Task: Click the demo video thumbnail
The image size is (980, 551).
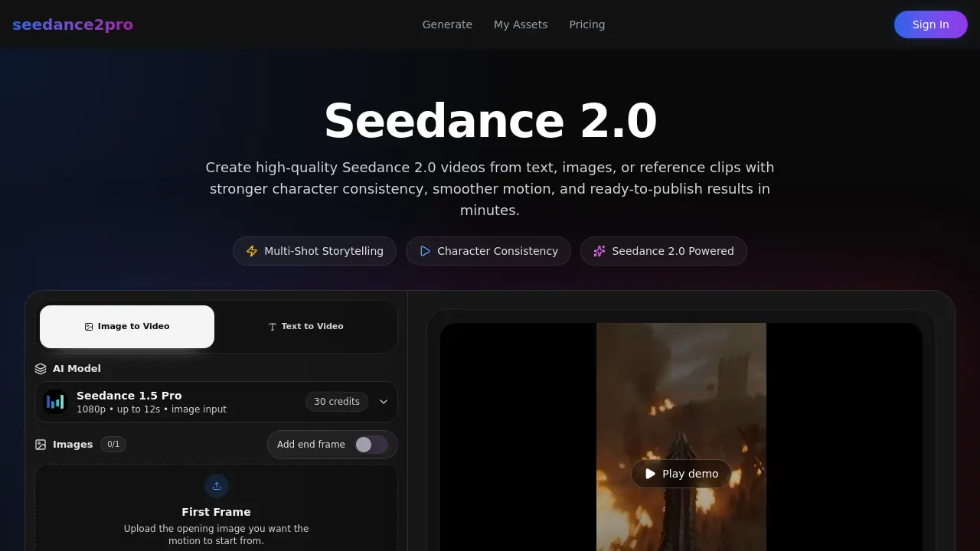Action: (681, 437)
